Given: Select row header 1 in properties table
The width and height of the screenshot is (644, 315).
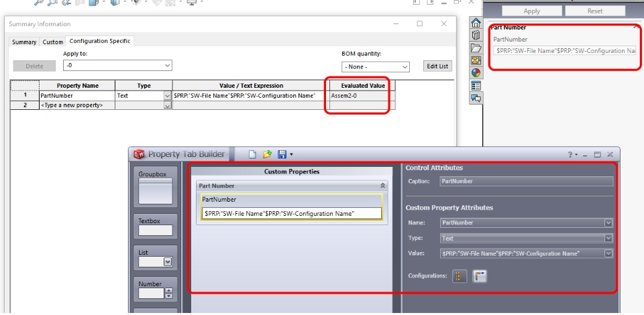Looking at the screenshot, I should coord(25,96).
